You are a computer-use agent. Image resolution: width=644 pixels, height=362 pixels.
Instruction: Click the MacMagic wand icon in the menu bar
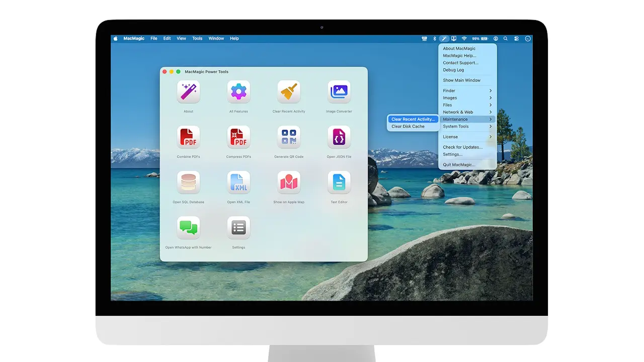pos(444,38)
